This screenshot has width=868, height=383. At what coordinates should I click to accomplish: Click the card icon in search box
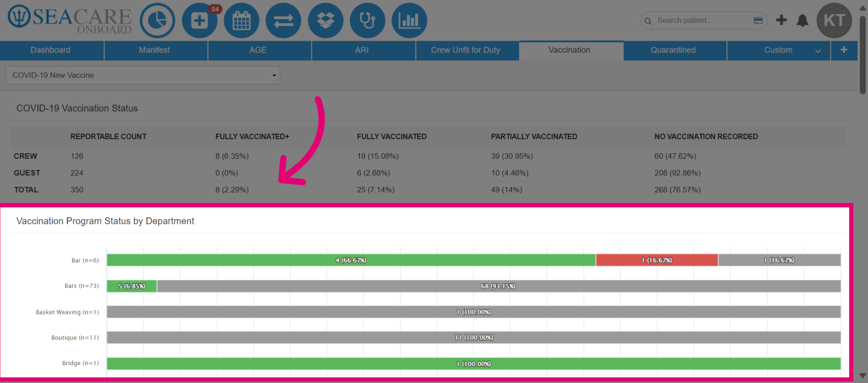(758, 20)
